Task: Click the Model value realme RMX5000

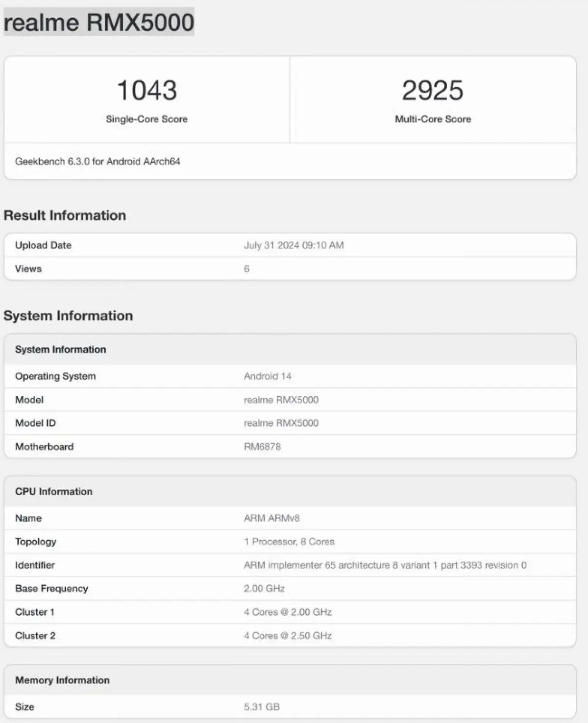Action: tap(281, 400)
